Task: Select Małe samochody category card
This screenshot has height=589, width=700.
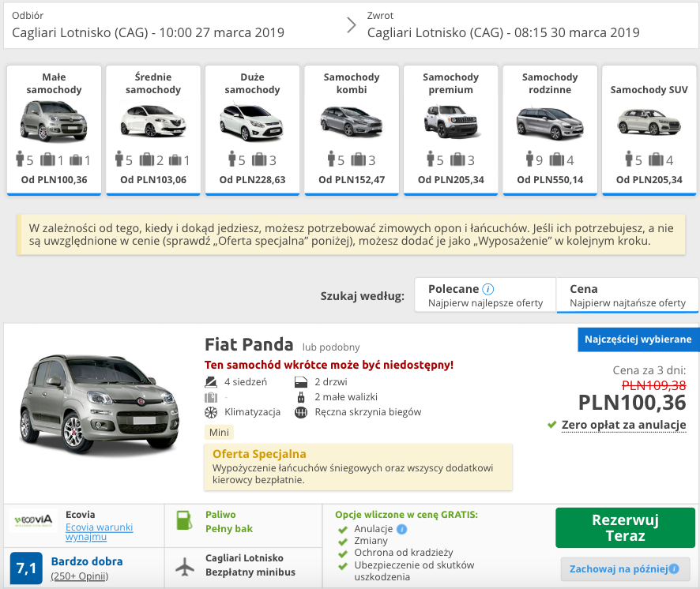Action: tap(54, 130)
